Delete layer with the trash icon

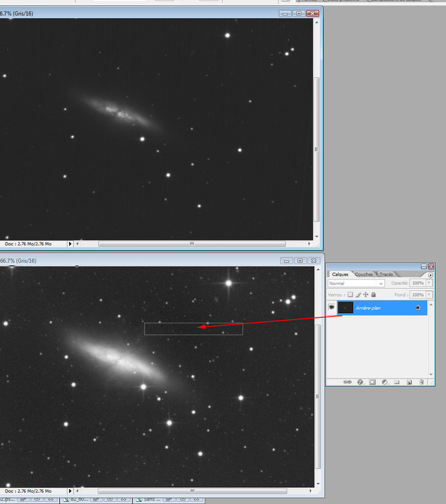pos(421,382)
